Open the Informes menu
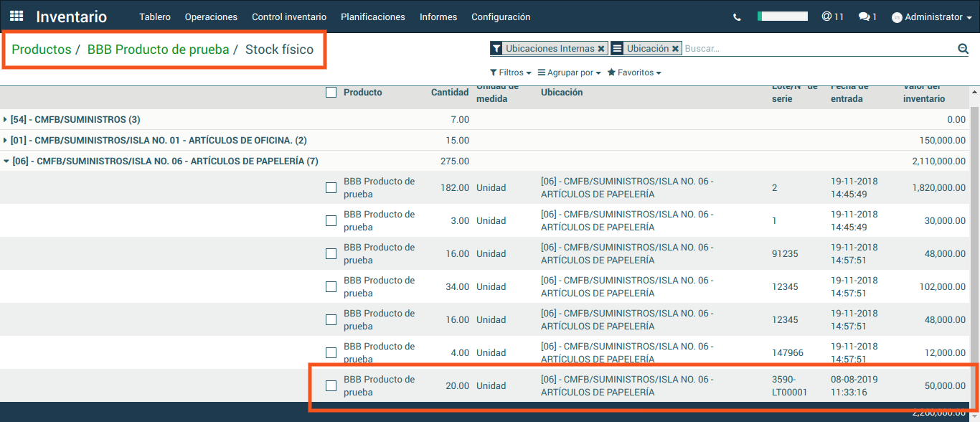 pyautogui.click(x=438, y=17)
